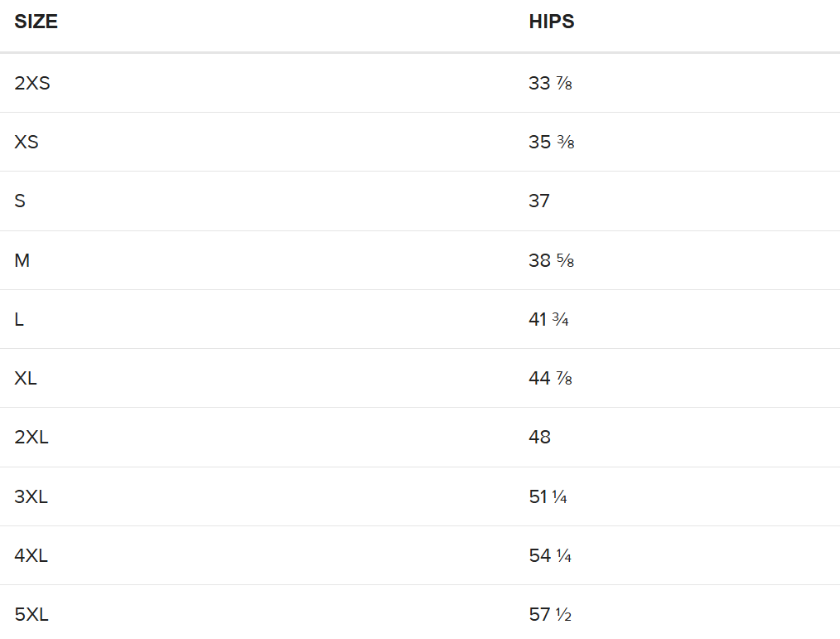The width and height of the screenshot is (840, 639).
Task: Select the hips value 48
Action: [539, 438]
